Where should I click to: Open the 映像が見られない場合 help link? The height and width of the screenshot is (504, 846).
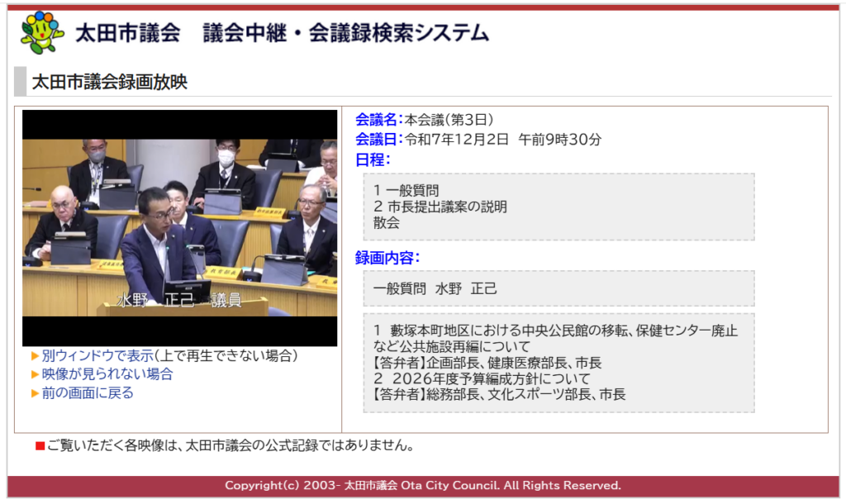pos(107,374)
